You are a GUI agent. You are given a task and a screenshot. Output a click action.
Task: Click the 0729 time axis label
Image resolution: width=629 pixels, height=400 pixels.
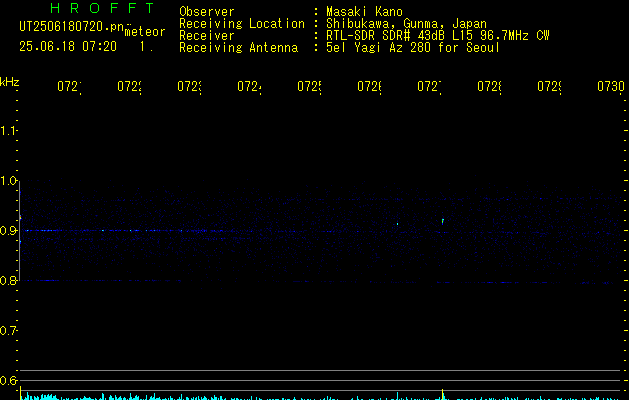(x=549, y=87)
